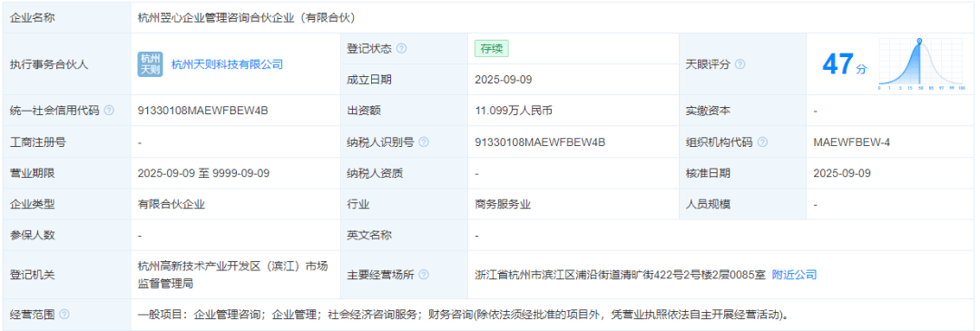Click the 工商注册号 label
This screenshot has height=331, width=980.
pos(38,141)
